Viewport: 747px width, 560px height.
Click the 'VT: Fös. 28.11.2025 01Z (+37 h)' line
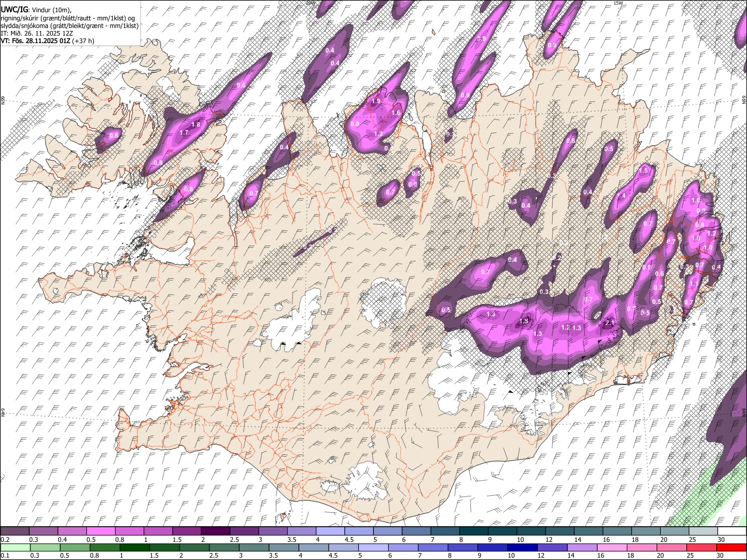[47, 41]
